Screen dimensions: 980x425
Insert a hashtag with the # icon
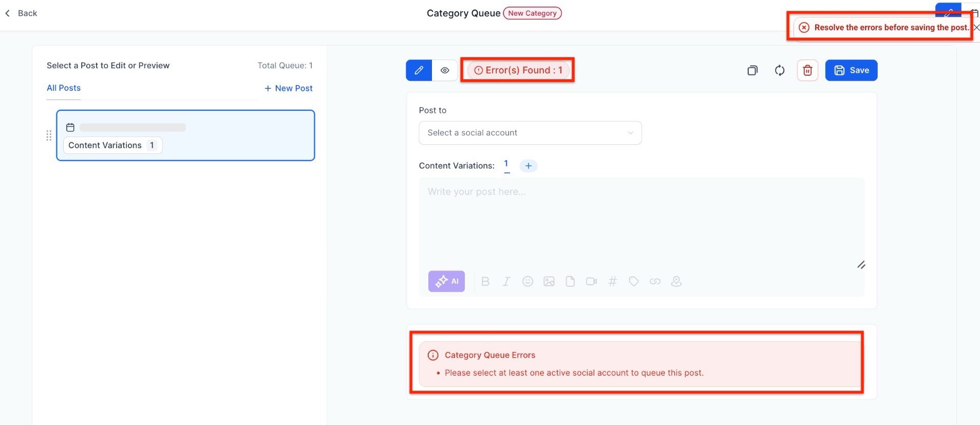click(x=612, y=281)
